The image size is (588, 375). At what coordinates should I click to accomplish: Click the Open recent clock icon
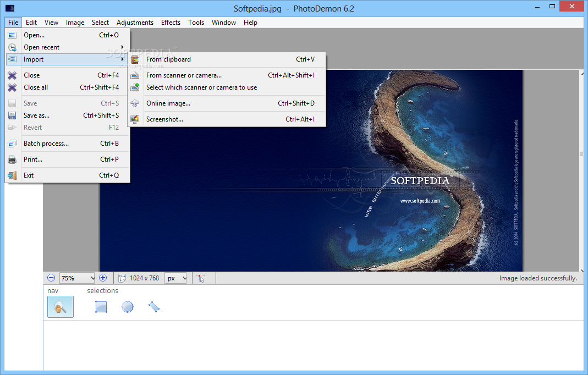coord(12,47)
